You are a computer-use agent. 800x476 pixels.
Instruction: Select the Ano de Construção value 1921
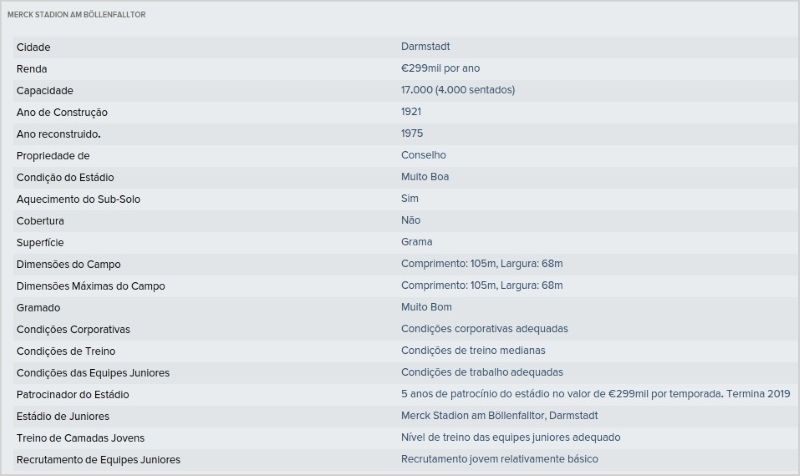coord(411,112)
